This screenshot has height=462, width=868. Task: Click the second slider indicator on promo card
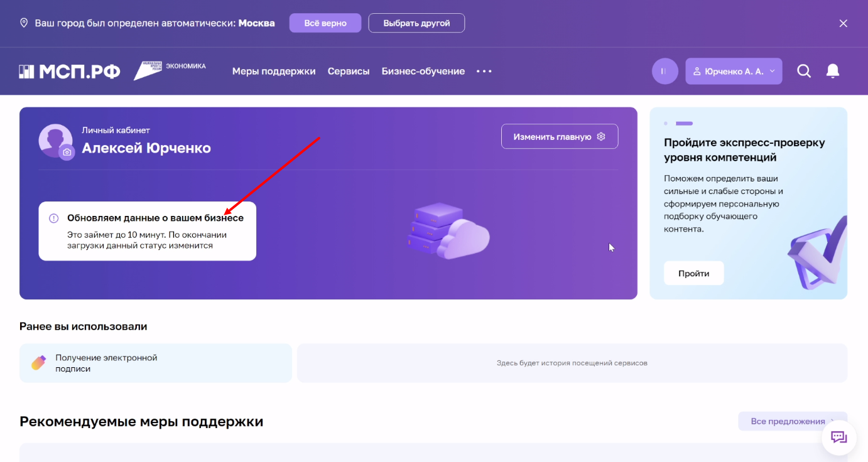click(x=684, y=124)
